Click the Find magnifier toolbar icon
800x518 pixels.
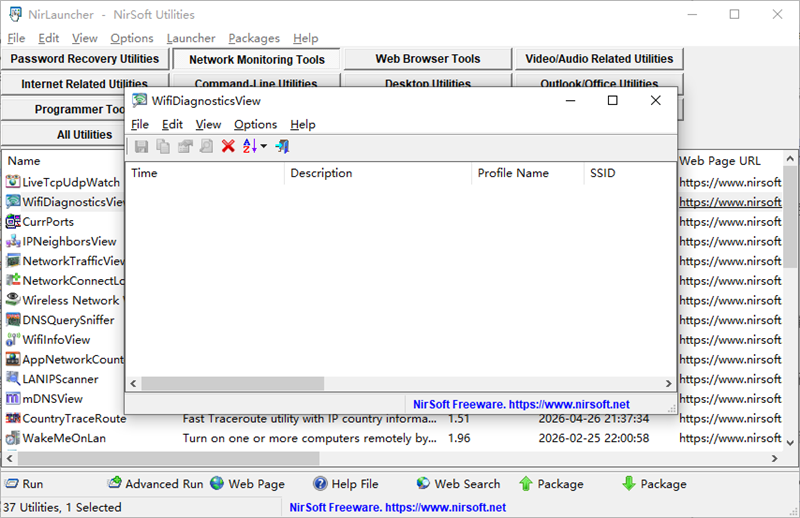(x=207, y=147)
